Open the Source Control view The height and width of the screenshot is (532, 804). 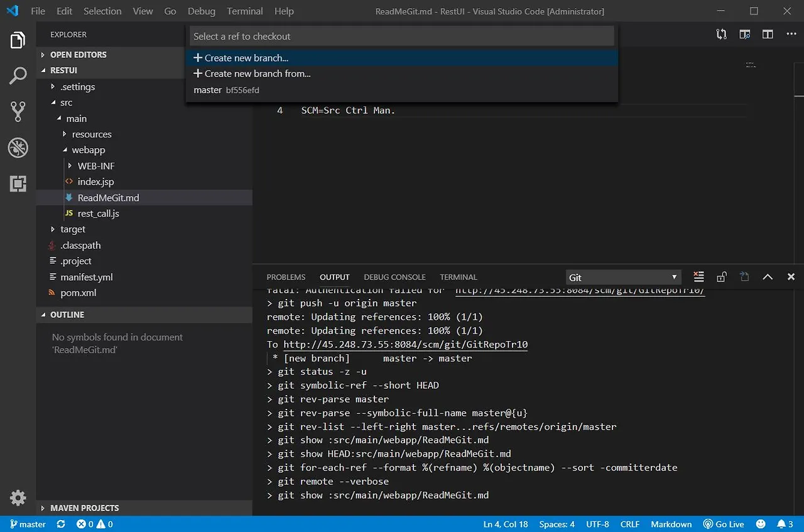18,112
